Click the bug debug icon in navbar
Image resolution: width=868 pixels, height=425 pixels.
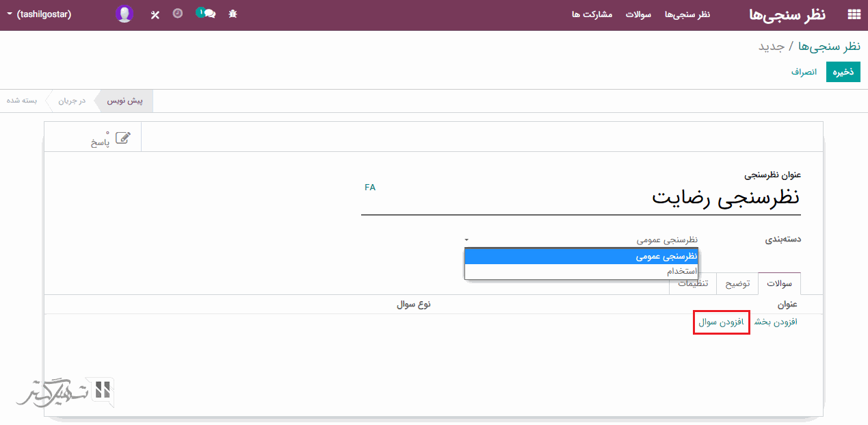point(233,14)
